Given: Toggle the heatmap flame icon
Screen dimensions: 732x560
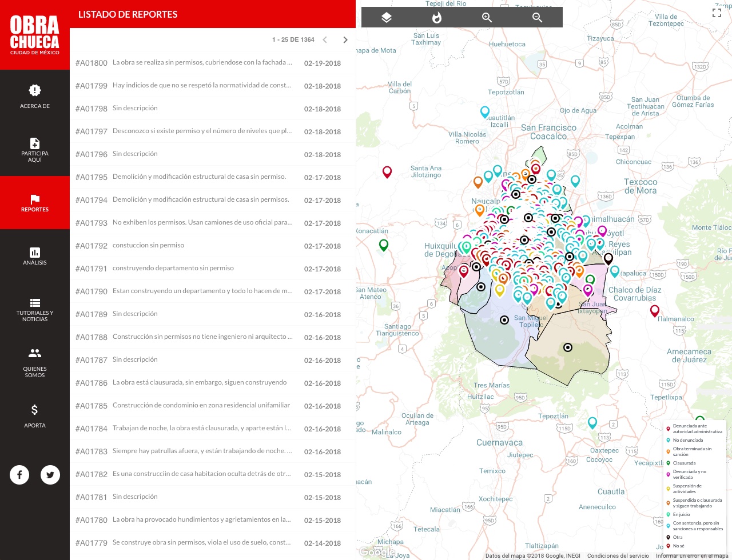Looking at the screenshot, I should pyautogui.click(x=437, y=18).
